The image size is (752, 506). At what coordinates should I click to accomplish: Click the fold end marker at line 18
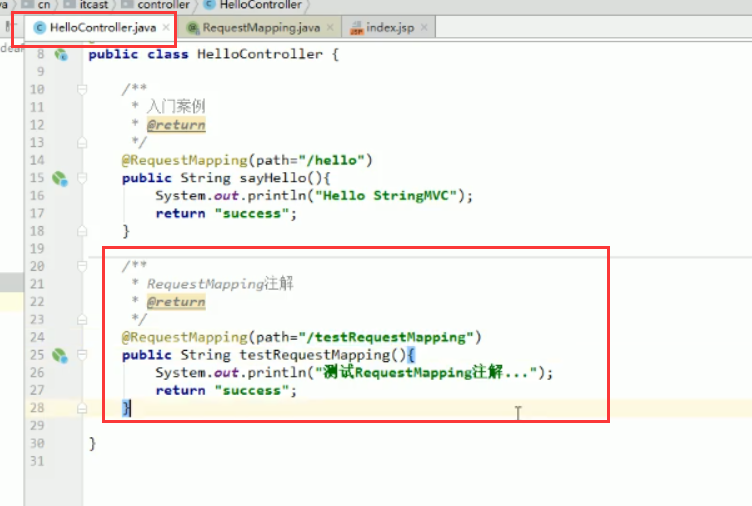pos(82,231)
